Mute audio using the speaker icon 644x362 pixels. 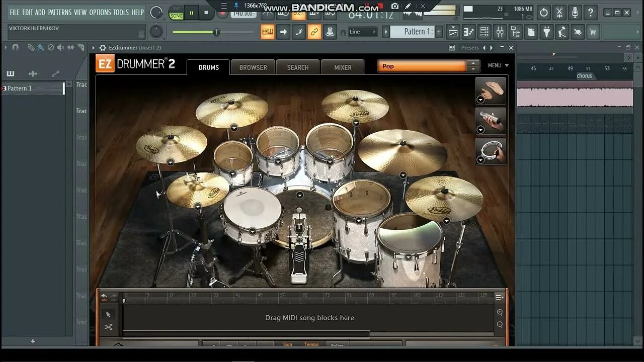click(61, 47)
